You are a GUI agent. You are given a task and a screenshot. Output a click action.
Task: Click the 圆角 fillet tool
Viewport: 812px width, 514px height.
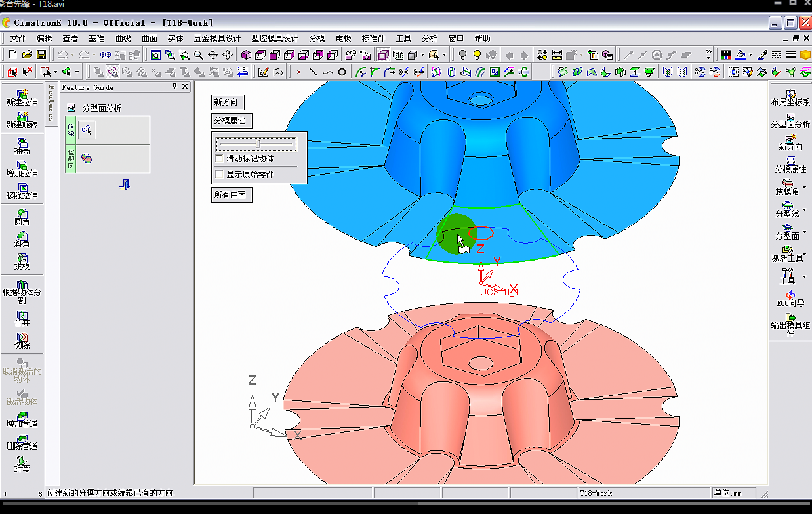click(22, 217)
